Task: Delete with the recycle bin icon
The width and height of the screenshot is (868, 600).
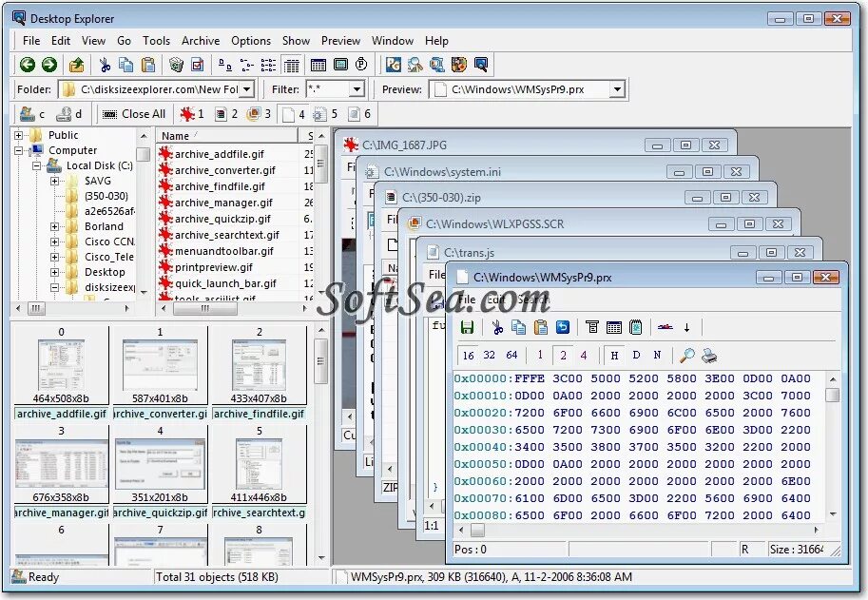Action: point(176,65)
